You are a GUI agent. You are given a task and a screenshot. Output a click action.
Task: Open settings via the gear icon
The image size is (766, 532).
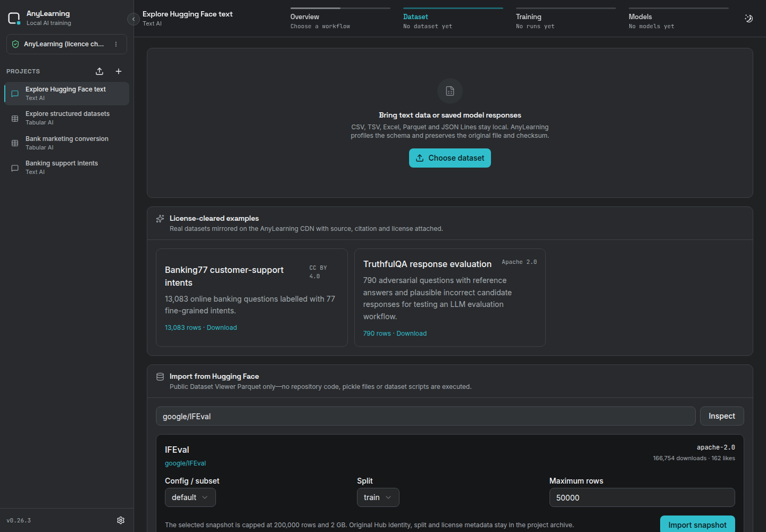[121, 520]
